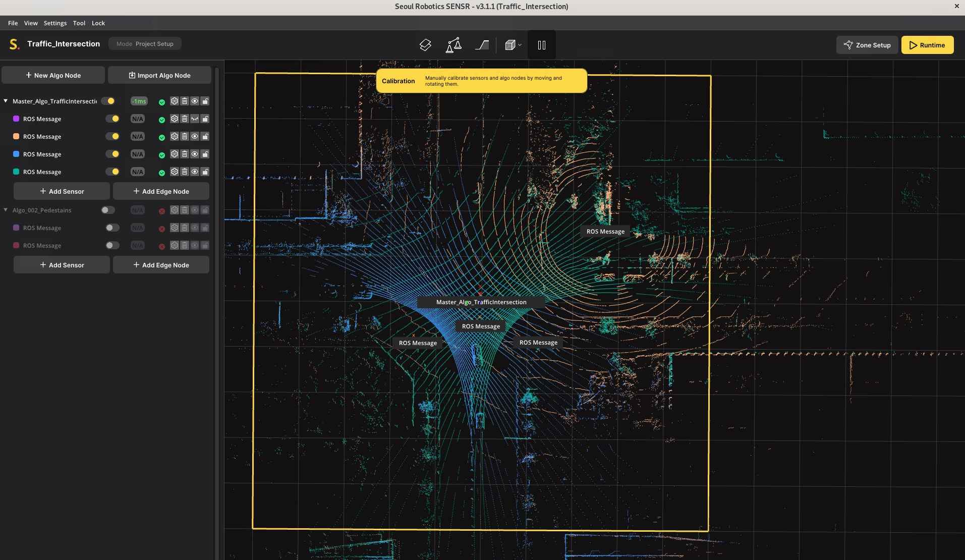Open the File menu
This screenshot has width=965, height=560.
(13, 23)
